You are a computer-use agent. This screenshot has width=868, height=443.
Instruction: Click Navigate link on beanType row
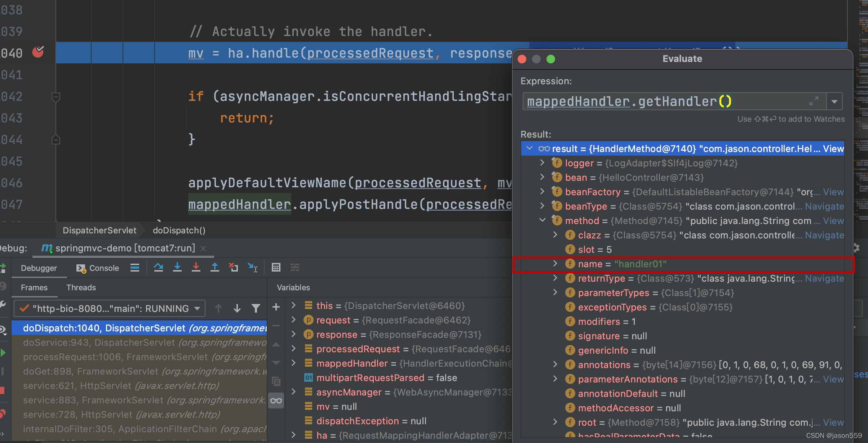(x=824, y=206)
